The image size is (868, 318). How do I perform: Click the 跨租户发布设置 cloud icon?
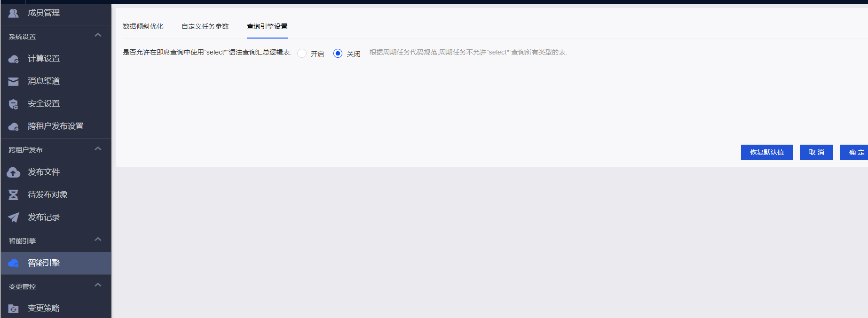14,126
